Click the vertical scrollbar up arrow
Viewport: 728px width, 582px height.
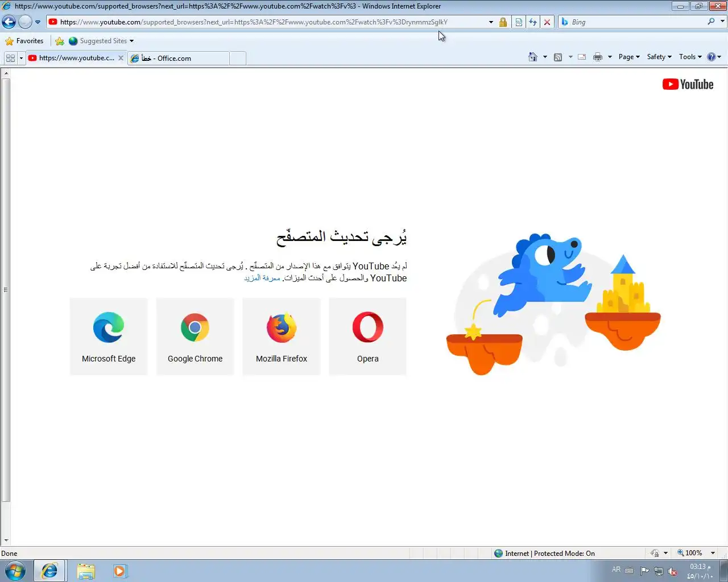click(6, 73)
